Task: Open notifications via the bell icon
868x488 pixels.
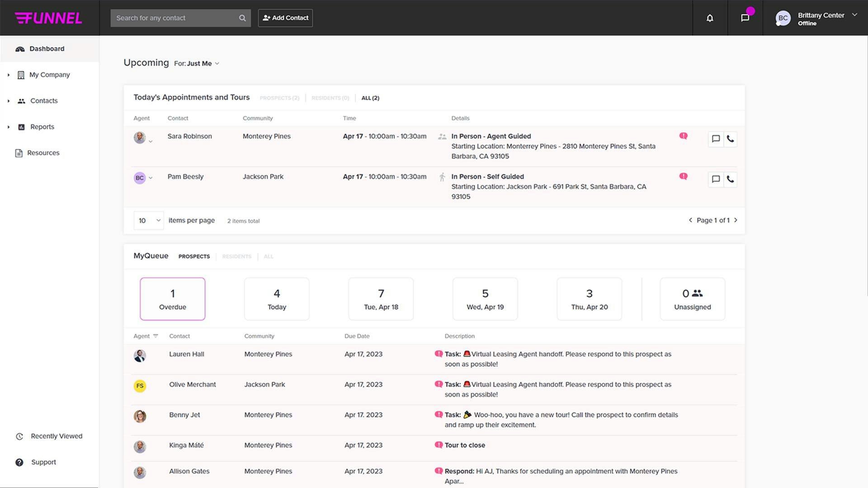Action: tap(709, 18)
